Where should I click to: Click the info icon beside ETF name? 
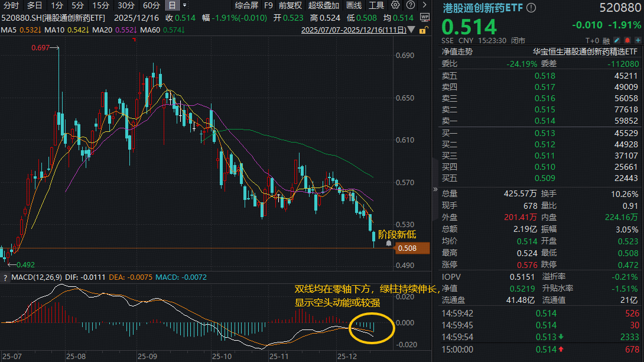(x=531, y=8)
